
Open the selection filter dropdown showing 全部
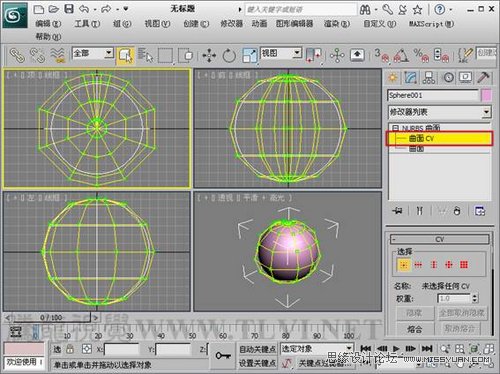pyautogui.click(x=93, y=53)
